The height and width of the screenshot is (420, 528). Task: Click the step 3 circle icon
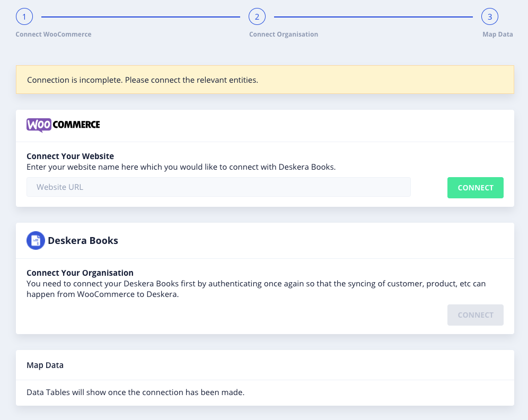490,16
